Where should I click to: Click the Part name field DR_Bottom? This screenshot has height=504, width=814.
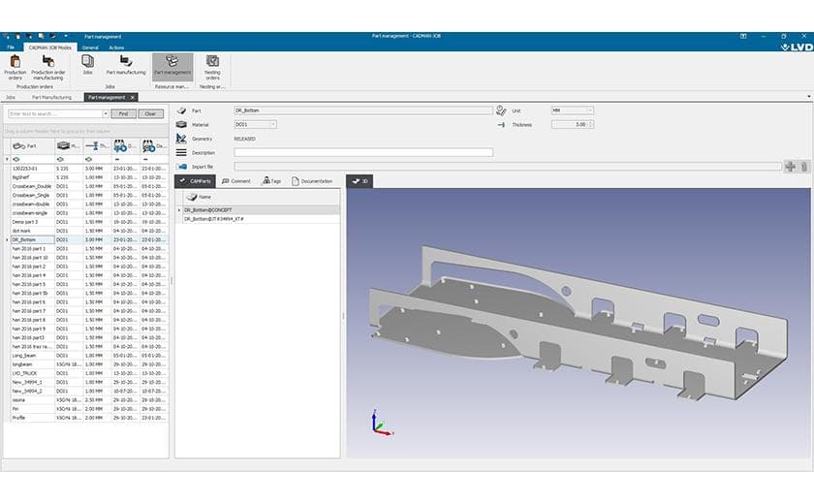tap(362, 110)
